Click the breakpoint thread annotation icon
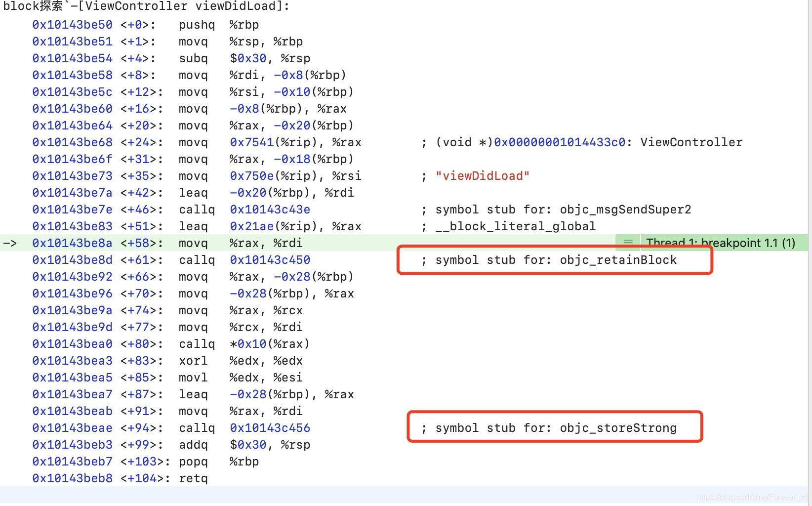This screenshot has width=812, height=506. coord(628,242)
